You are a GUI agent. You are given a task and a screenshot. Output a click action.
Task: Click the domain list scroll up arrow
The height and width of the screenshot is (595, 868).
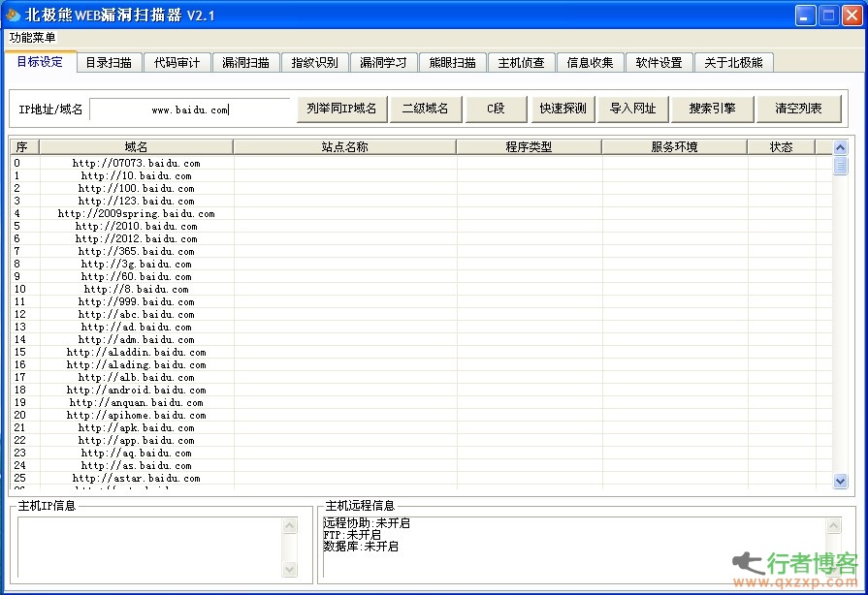tap(840, 147)
